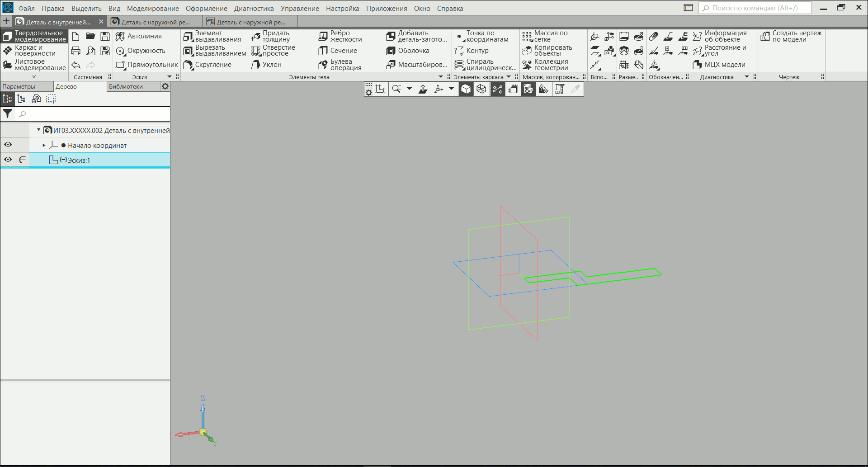Undo the last action with the back arrow
This screenshot has height=467, width=868.
(75, 65)
